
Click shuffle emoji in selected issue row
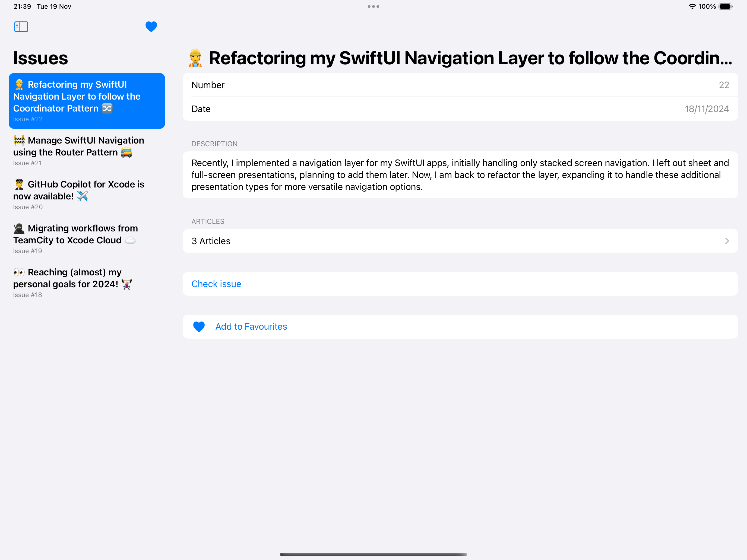107,108
